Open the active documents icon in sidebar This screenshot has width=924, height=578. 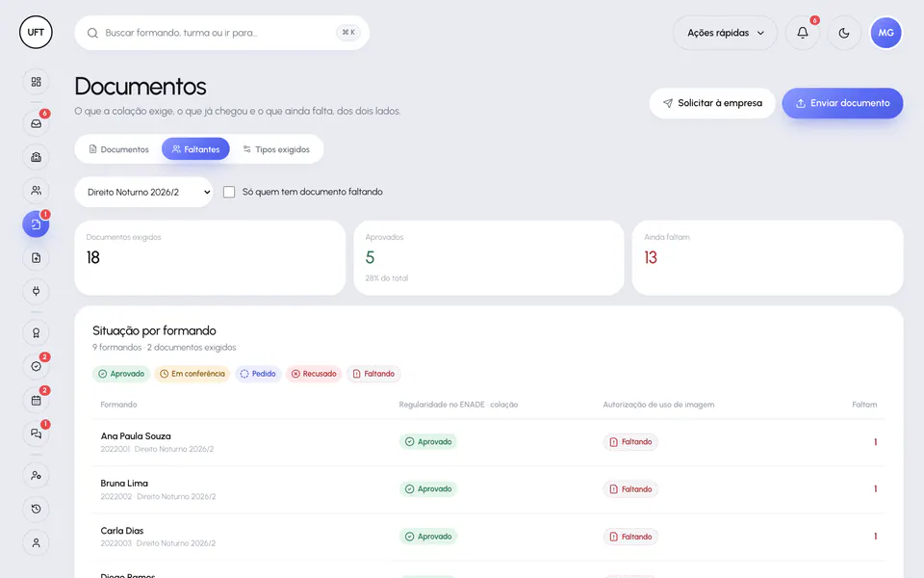click(36, 224)
